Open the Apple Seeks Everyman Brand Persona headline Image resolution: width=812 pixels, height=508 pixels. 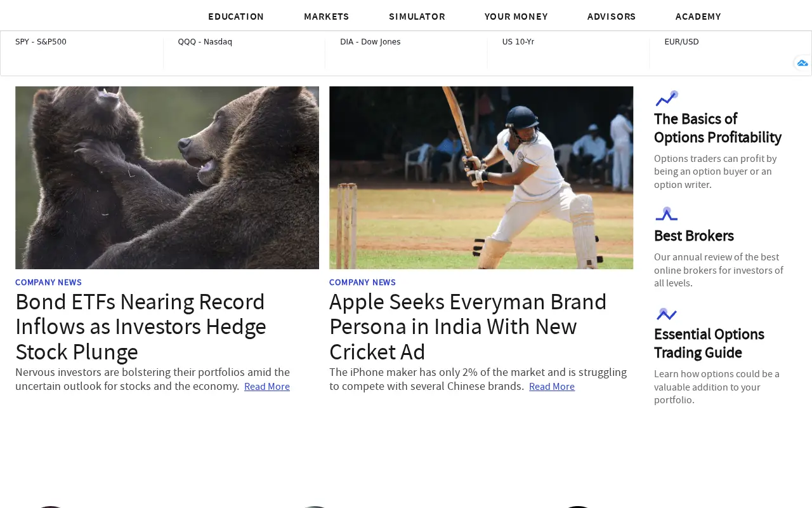pos(468,326)
